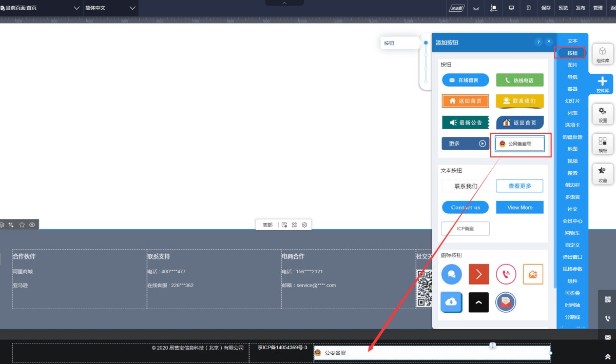
Task: Switch to mobile phone view icon
Action: [x=529, y=8]
